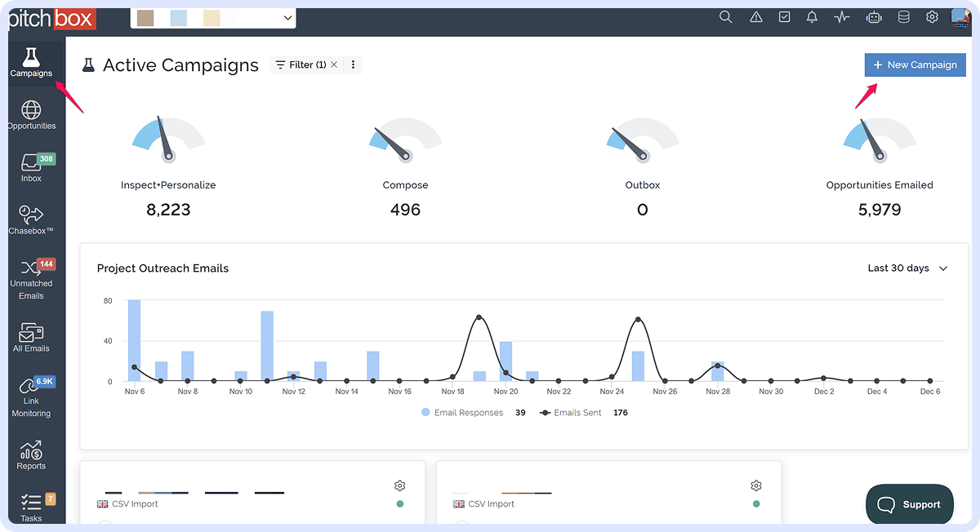Click the activity pulse icon
980x532 pixels.
842,17
